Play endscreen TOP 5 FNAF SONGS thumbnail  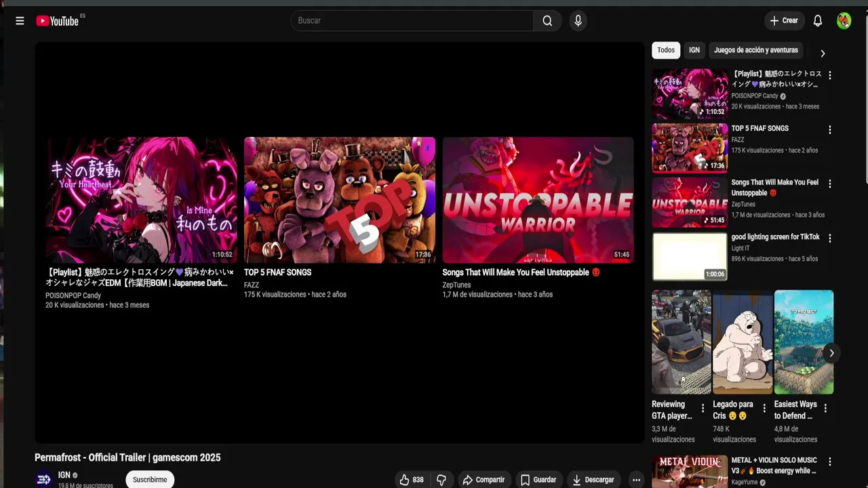point(340,200)
